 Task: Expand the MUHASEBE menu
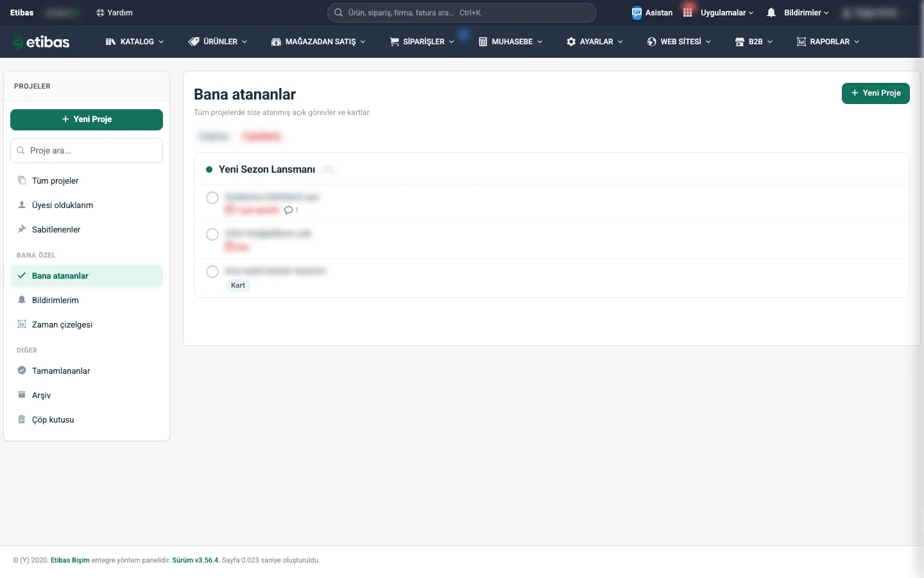pos(511,42)
